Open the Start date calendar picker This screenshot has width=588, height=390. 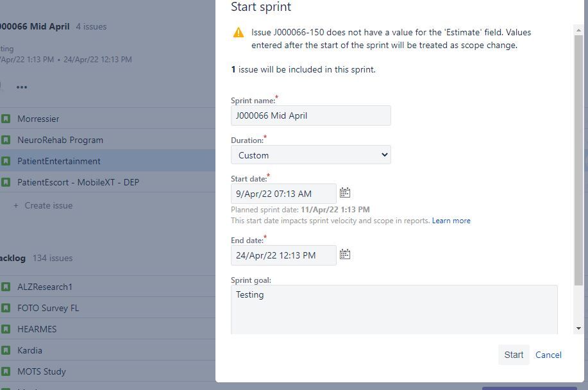click(344, 192)
